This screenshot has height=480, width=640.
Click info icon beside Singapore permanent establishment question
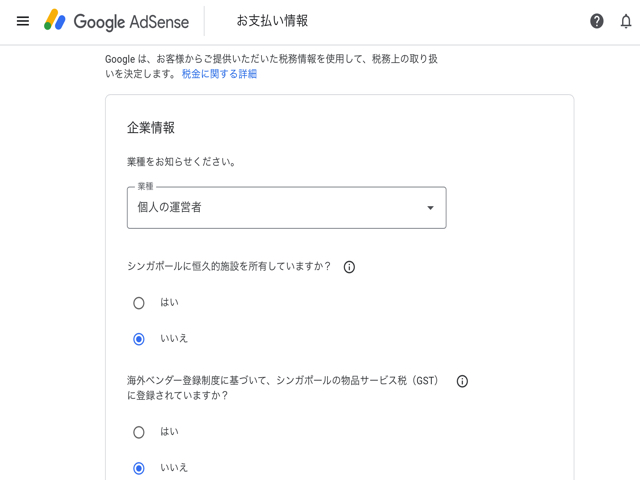[x=350, y=267]
